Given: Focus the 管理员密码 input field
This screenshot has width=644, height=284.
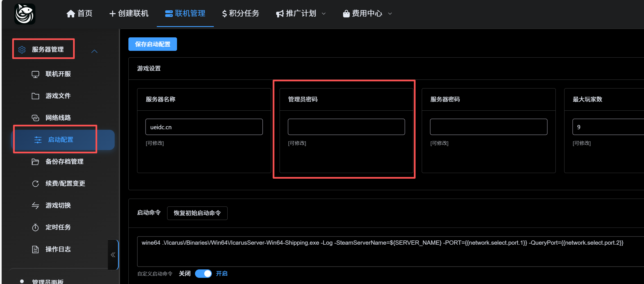Looking at the screenshot, I should click(x=346, y=127).
